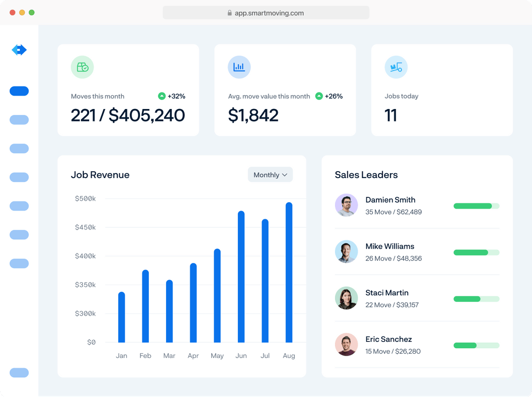Click Eric Sanchez's name
This screenshot has height=397, width=532.
[x=389, y=339]
